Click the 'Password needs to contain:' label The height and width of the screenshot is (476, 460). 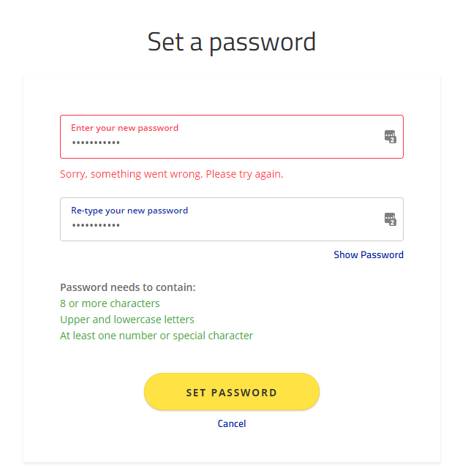click(128, 287)
